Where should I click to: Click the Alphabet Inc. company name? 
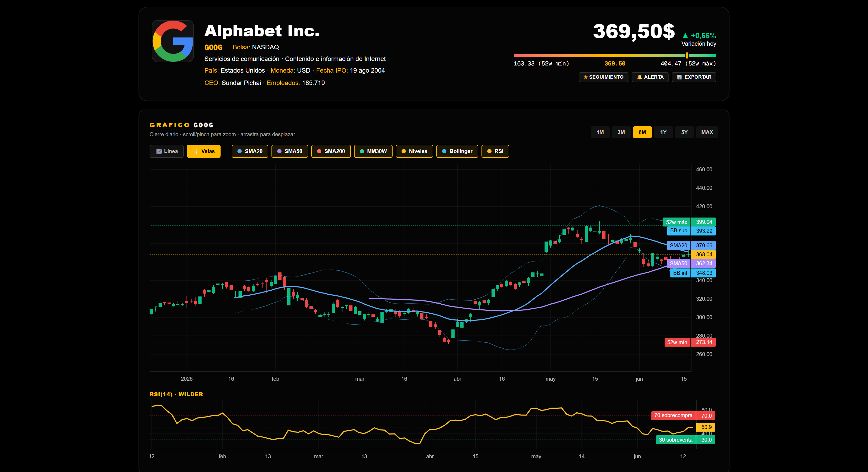pyautogui.click(x=262, y=31)
